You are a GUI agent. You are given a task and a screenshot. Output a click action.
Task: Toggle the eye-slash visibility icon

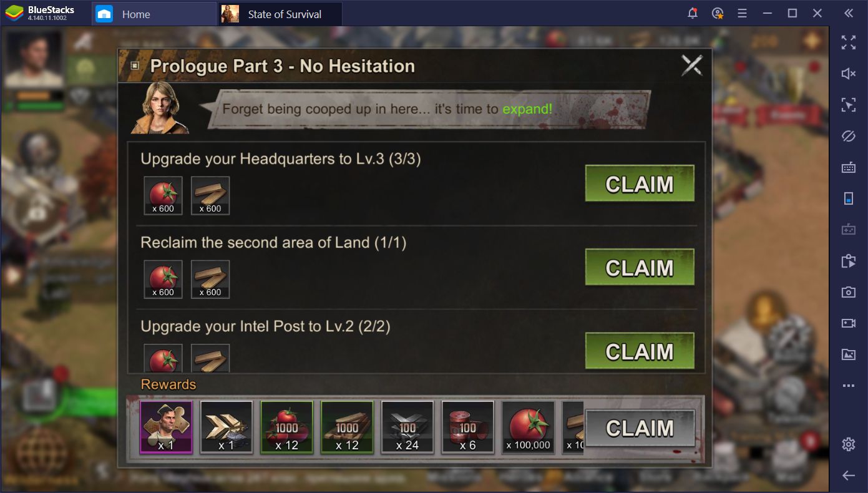(849, 136)
